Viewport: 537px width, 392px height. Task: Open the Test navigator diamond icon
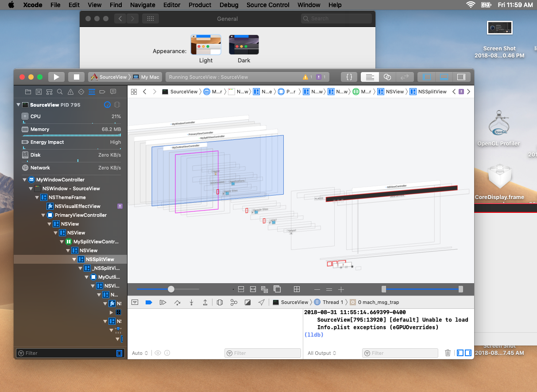[81, 92]
